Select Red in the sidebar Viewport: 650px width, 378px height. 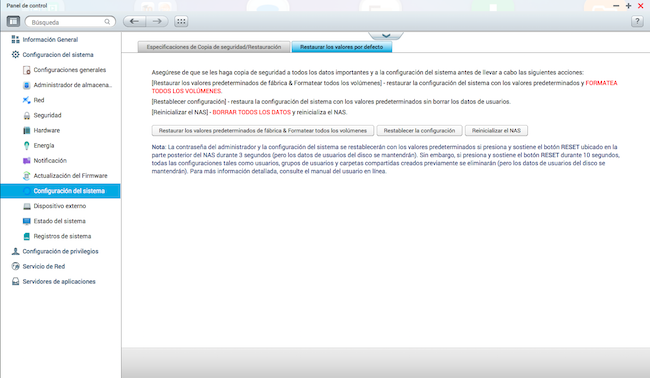coord(39,100)
